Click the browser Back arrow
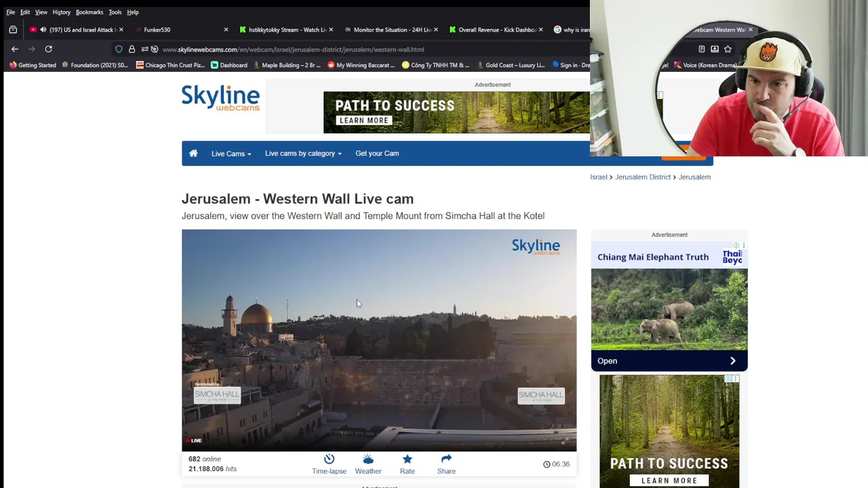Viewport: 868px width, 488px height. pos(15,49)
